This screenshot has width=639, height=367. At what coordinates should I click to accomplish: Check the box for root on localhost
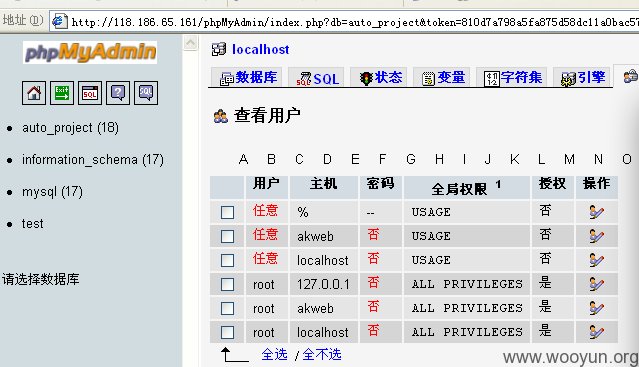pos(227,332)
